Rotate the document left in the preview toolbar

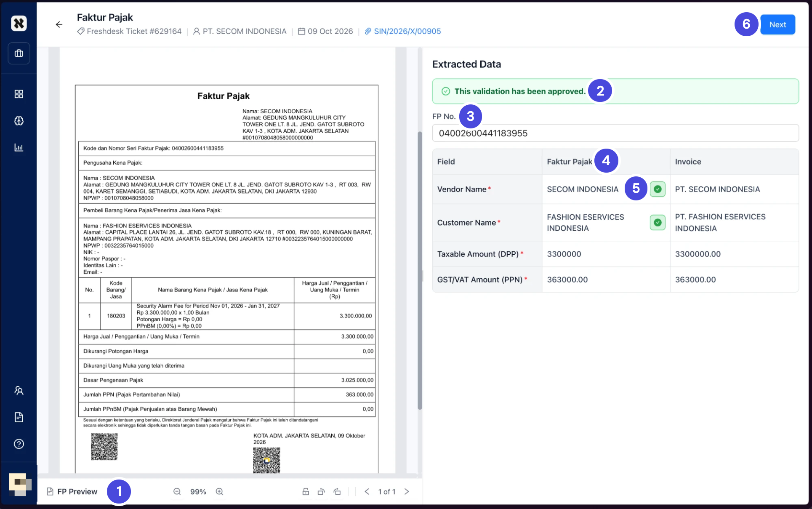(x=321, y=491)
